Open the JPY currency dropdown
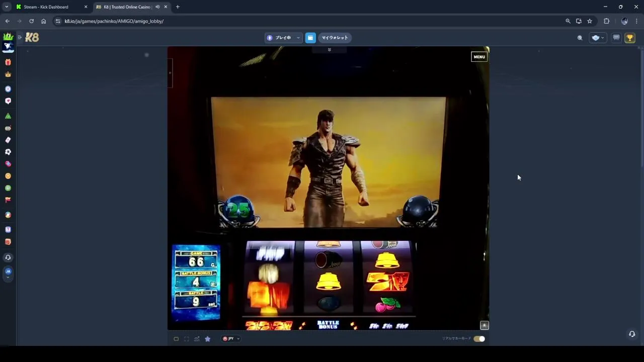This screenshot has width=644, height=362. tap(231, 339)
